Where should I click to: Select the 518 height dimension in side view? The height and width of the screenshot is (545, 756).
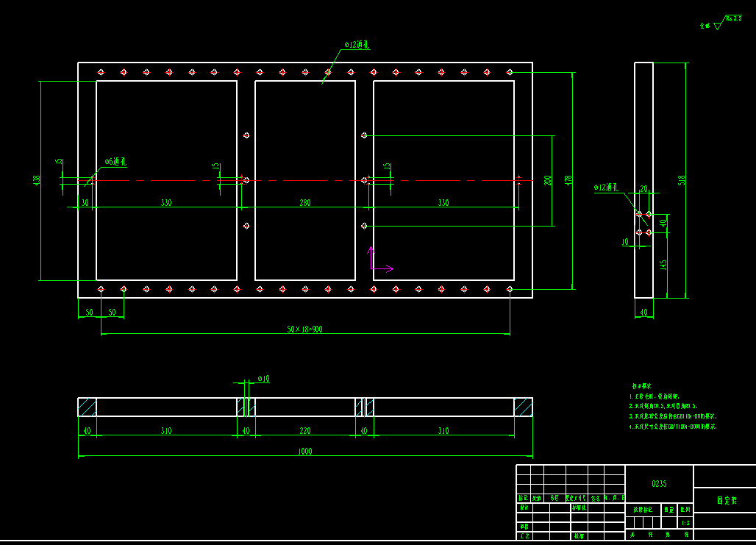(681, 180)
